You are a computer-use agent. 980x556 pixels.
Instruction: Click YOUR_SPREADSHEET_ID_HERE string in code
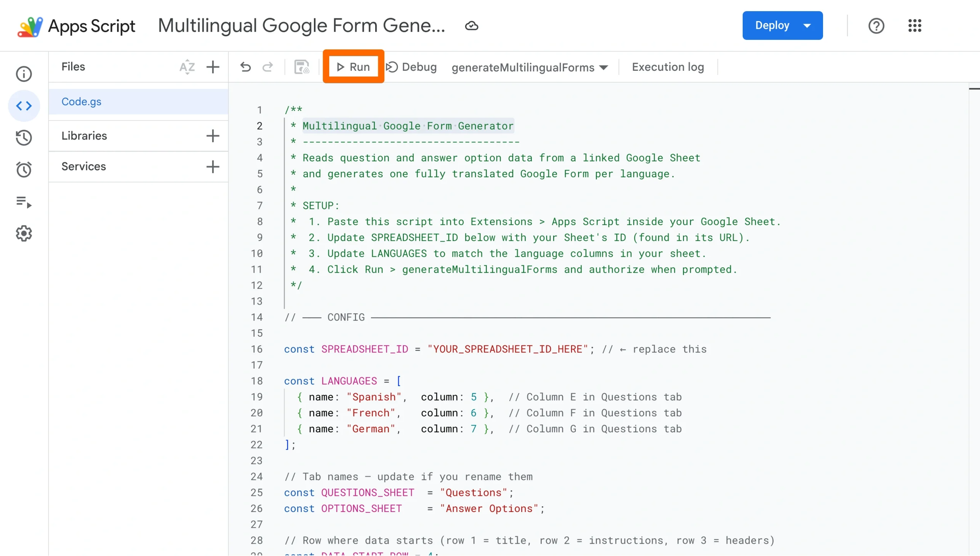pyautogui.click(x=507, y=349)
